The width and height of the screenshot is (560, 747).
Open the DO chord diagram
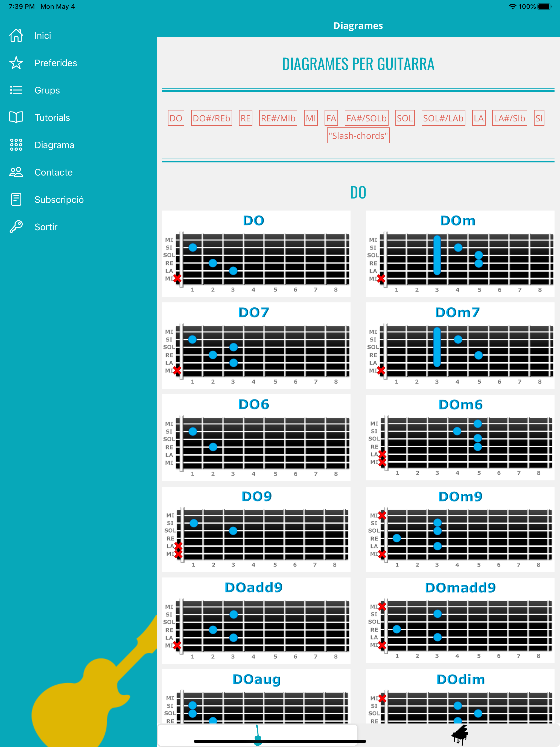256,254
